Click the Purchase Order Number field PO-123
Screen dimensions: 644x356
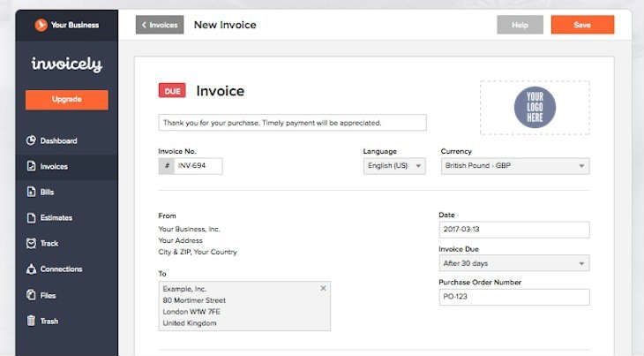(513, 297)
